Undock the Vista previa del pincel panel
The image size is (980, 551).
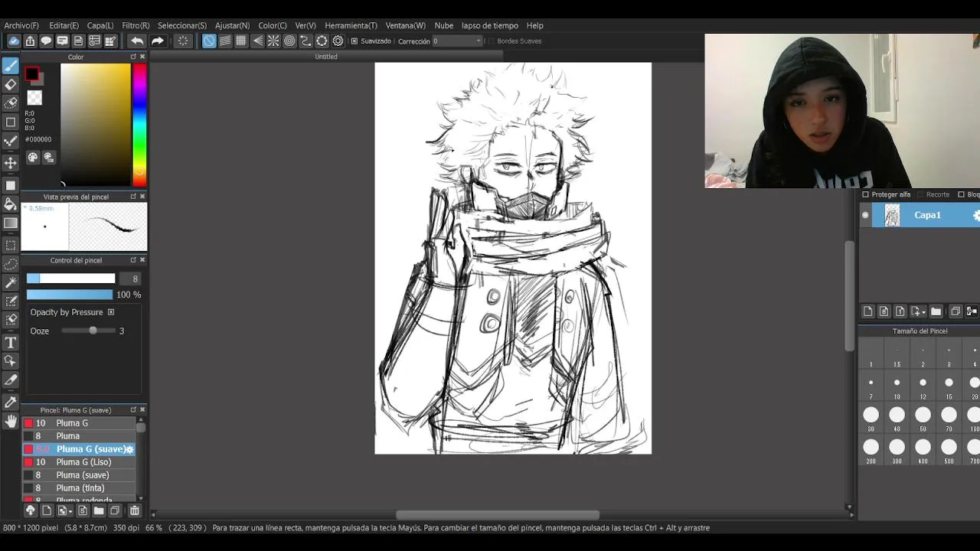(x=133, y=197)
